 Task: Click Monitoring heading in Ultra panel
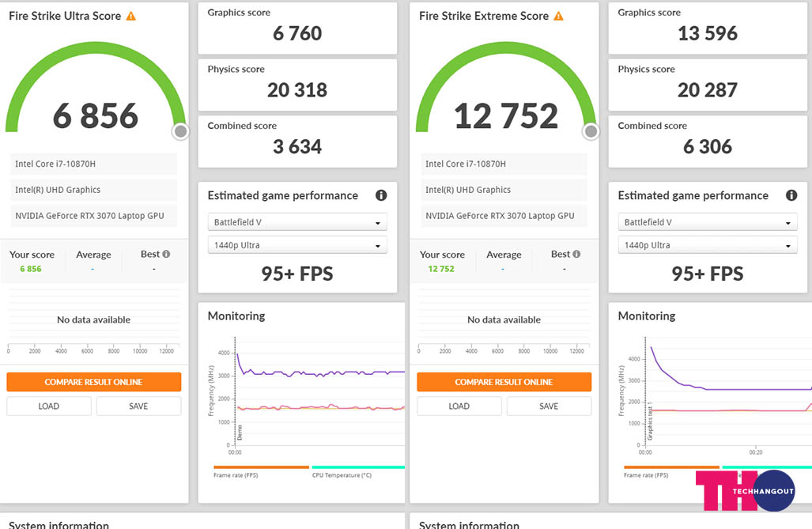tap(236, 316)
